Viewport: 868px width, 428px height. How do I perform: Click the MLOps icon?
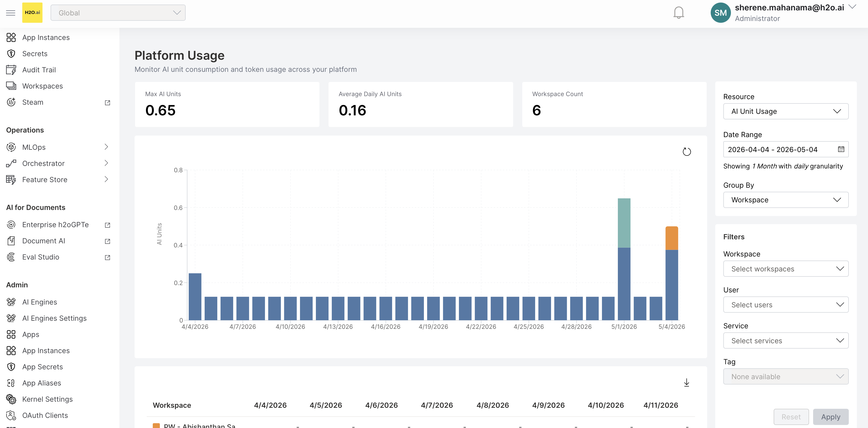[x=11, y=147]
